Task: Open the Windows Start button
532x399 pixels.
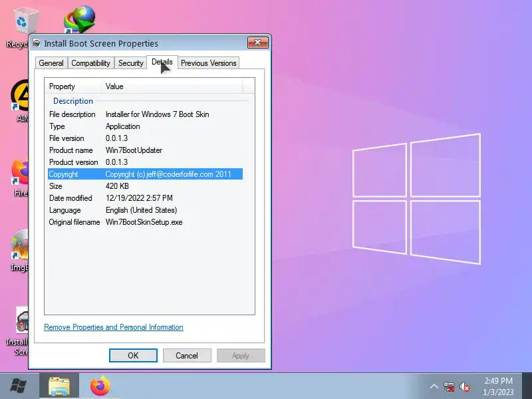Action: coord(19,386)
